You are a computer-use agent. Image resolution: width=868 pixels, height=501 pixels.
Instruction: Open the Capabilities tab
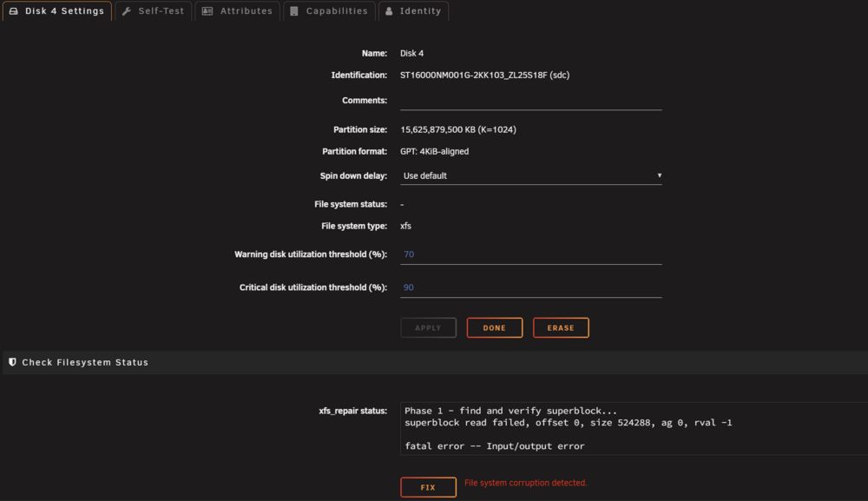(x=329, y=11)
